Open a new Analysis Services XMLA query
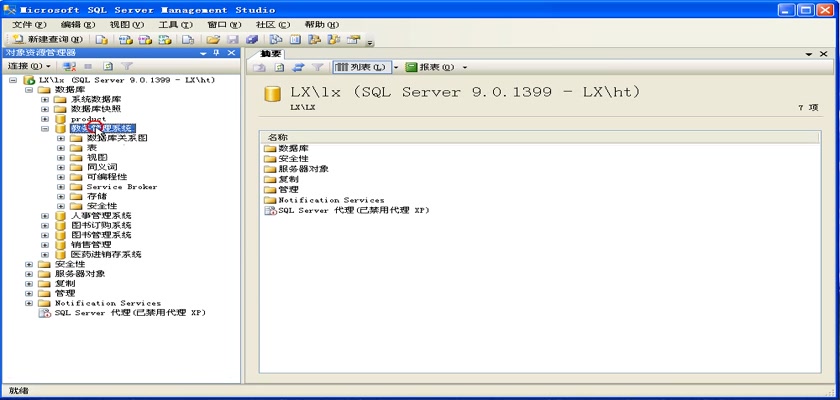This screenshot has width=840, height=400. coord(165,40)
